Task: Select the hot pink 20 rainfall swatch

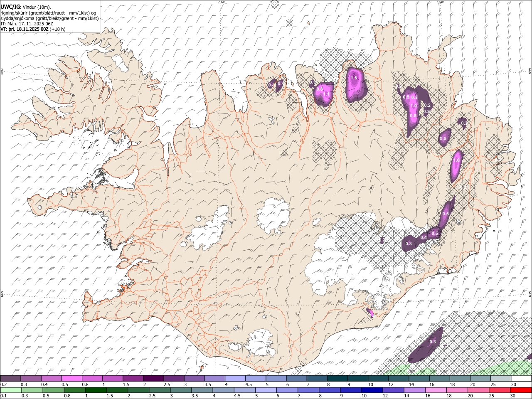Action: (x=478, y=390)
